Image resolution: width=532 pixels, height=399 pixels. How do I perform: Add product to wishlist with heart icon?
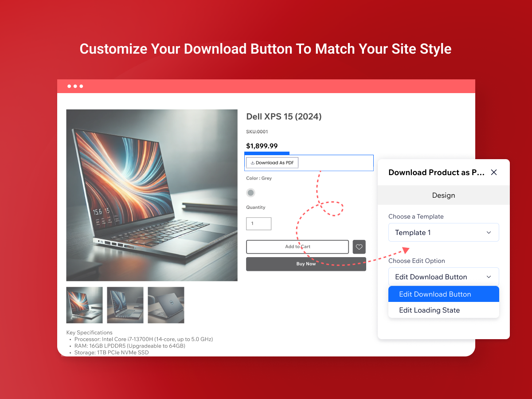coord(359,247)
